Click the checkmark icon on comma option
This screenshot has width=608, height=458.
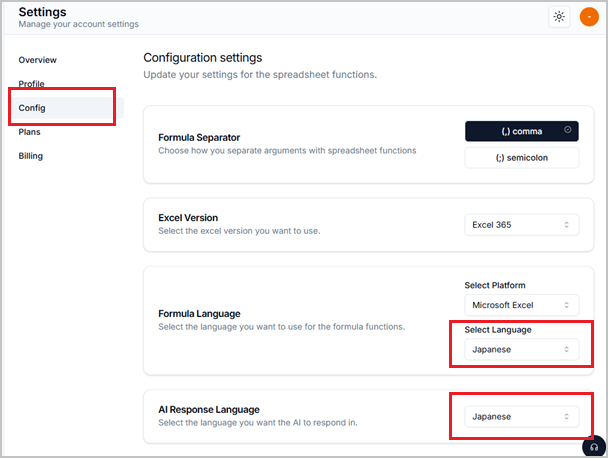click(x=567, y=130)
